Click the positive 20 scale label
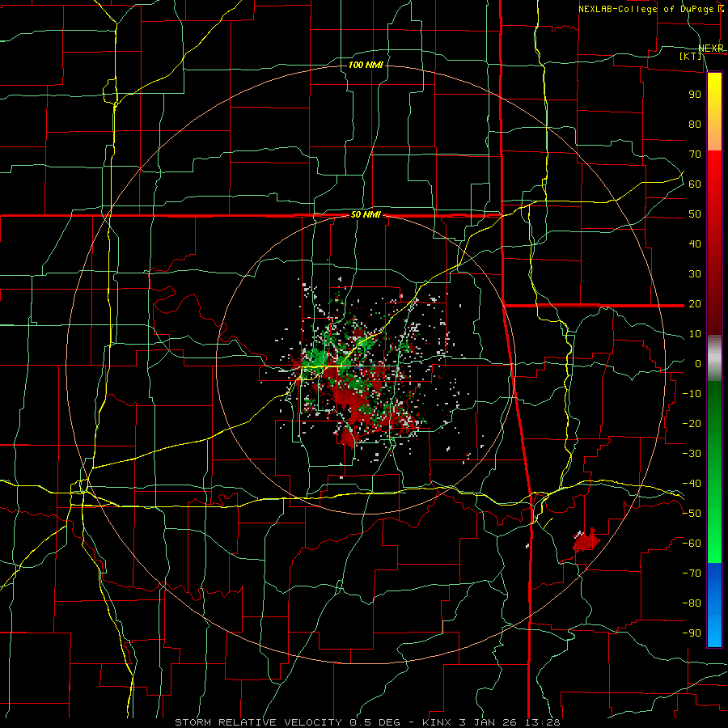The image size is (728, 728). point(695,303)
